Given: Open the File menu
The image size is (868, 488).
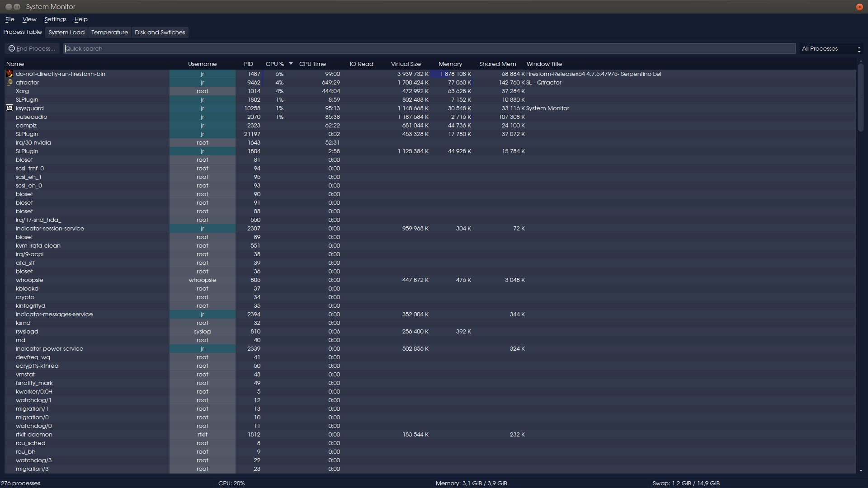Looking at the screenshot, I should click(x=9, y=19).
